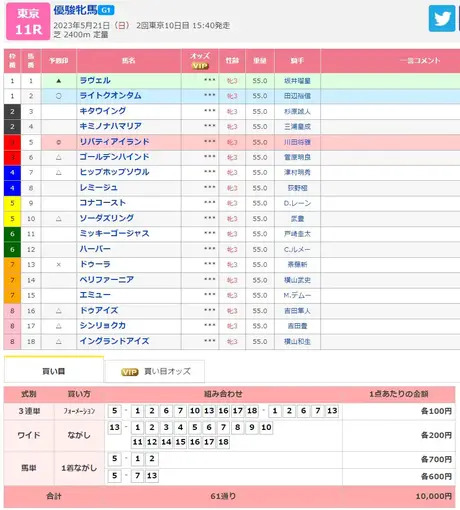Viewport: 460px width, 510px height.
Task: Click jockey link D.レーン
Action: point(297,203)
